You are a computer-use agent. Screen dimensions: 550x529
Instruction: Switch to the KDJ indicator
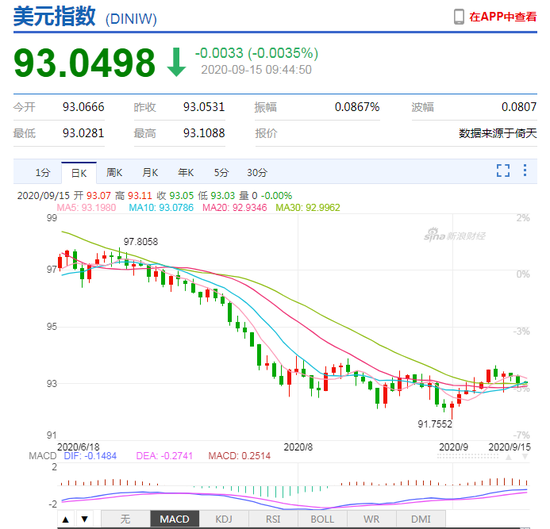(x=224, y=519)
